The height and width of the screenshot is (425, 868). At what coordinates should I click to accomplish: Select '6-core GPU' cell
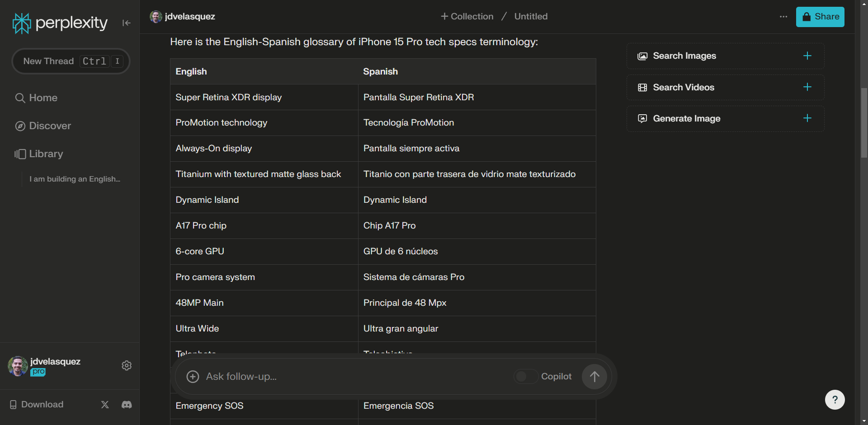click(x=264, y=252)
